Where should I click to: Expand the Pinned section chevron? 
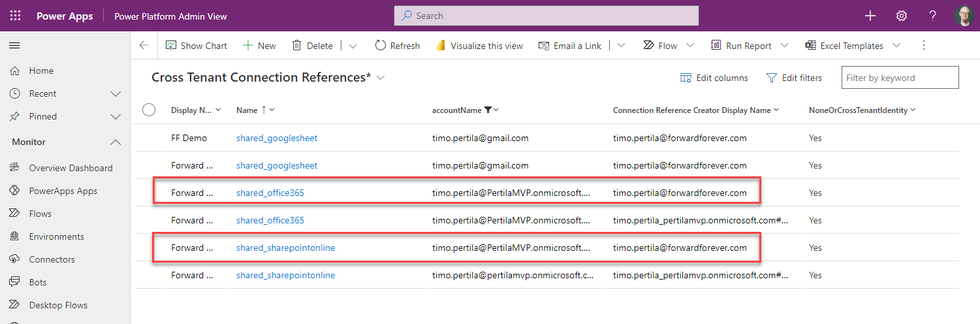click(116, 116)
